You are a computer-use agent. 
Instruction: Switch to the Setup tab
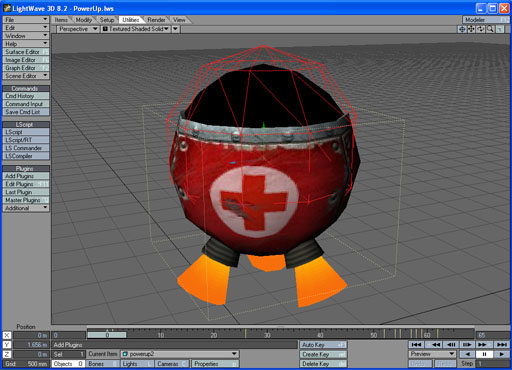[x=107, y=20]
